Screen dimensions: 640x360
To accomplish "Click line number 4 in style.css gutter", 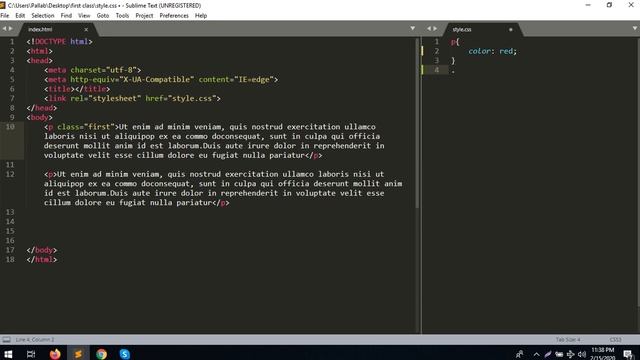I will pyautogui.click(x=436, y=70).
